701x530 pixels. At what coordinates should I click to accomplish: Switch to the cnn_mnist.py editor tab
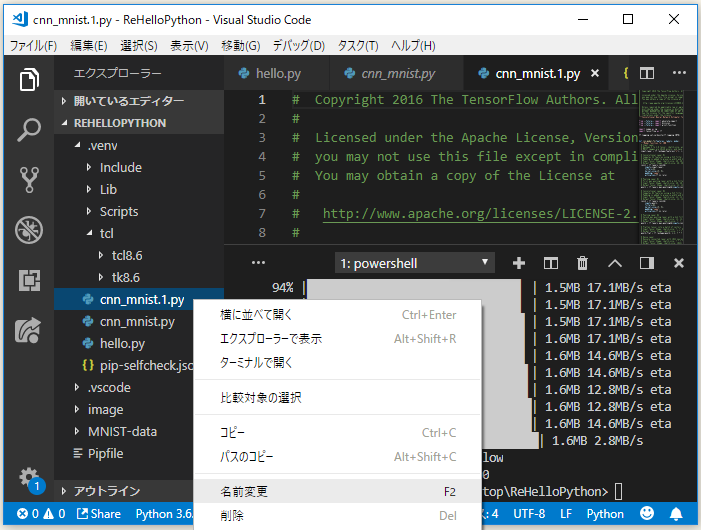click(397, 73)
